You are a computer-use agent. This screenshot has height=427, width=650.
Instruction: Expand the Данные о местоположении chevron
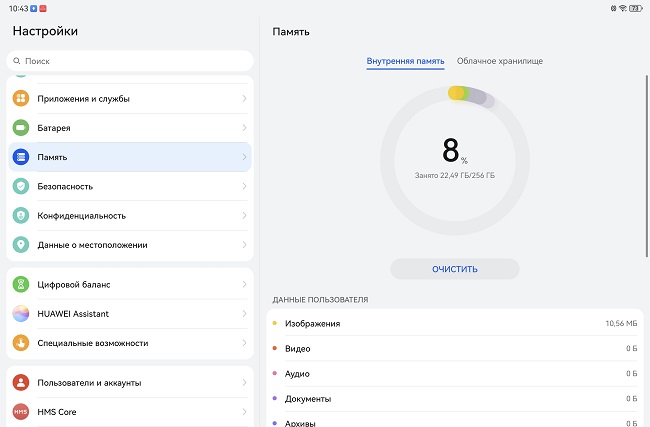(244, 245)
